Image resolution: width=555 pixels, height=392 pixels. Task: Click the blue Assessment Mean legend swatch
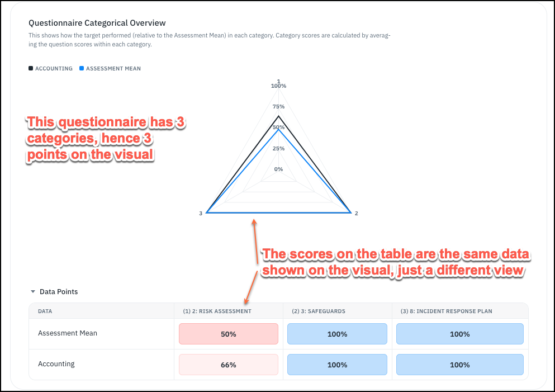(x=82, y=68)
